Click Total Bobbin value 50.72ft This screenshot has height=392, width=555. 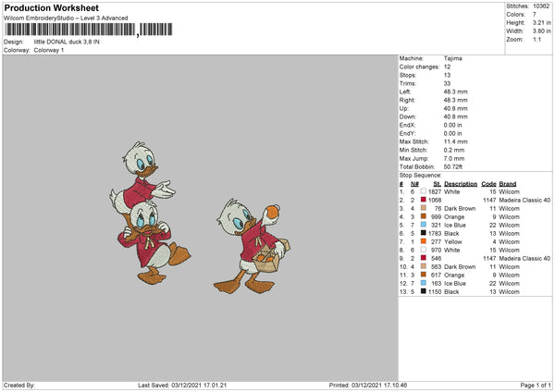pyautogui.click(x=453, y=166)
